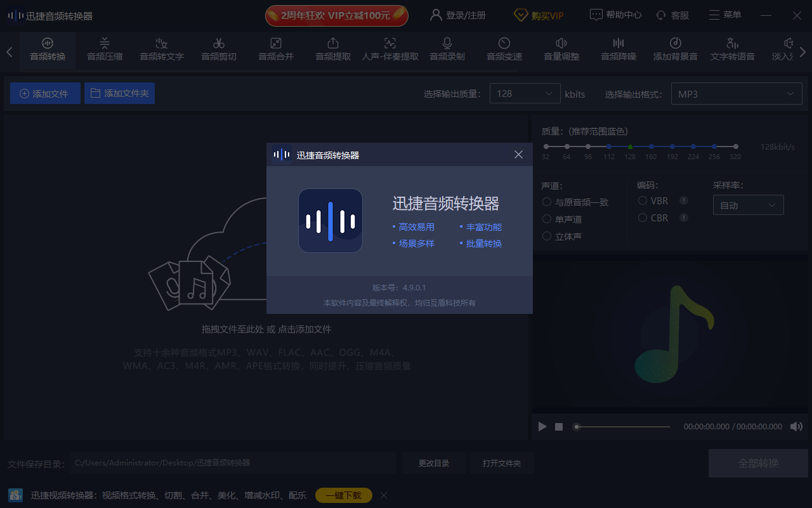Click the toolbar right scroll arrow

(x=802, y=51)
